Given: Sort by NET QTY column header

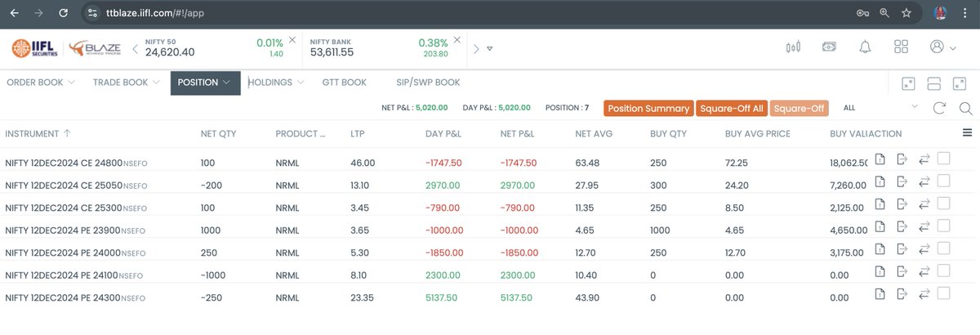Looking at the screenshot, I should 220,133.
